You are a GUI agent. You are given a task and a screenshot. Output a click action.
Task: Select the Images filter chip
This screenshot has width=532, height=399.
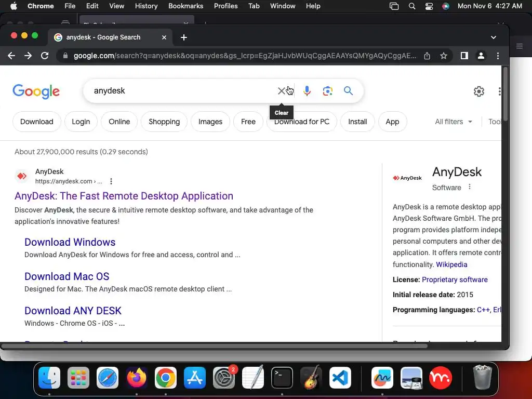pyautogui.click(x=210, y=122)
